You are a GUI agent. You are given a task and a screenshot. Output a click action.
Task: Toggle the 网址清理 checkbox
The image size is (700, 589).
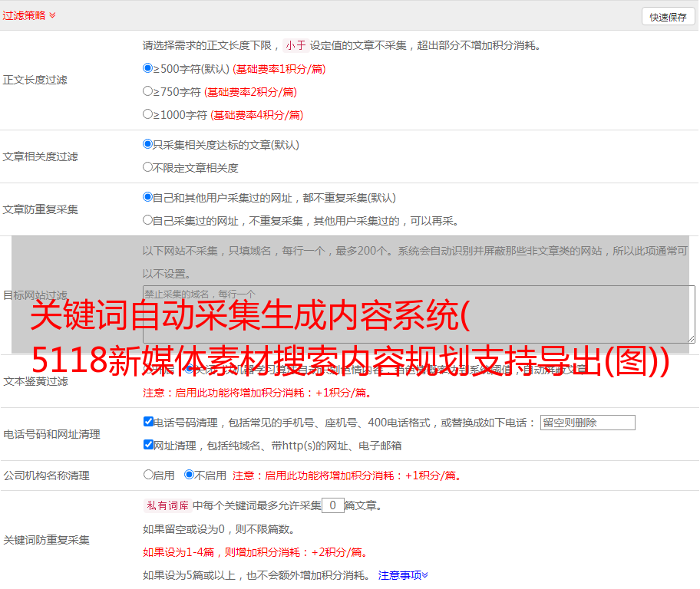point(149,444)
